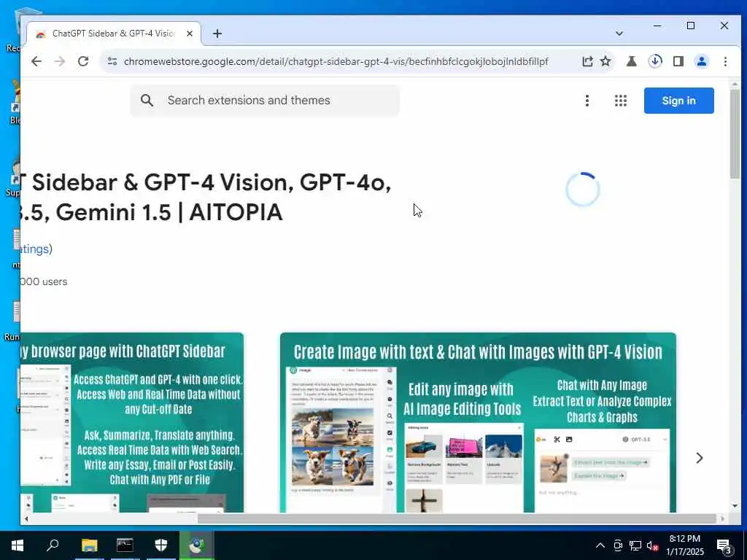This screenshot has height=560, width=747.
Task: Expand tab search dropdown arrow
Action: coord(619,34)
